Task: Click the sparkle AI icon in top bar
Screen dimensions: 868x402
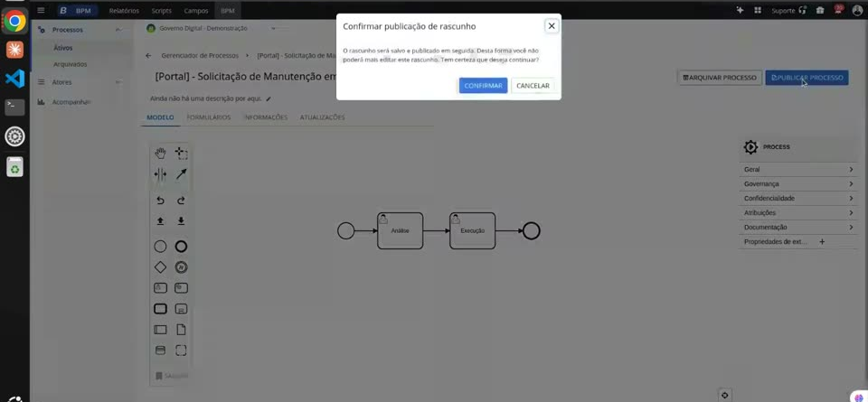Action: click(740, 10)
